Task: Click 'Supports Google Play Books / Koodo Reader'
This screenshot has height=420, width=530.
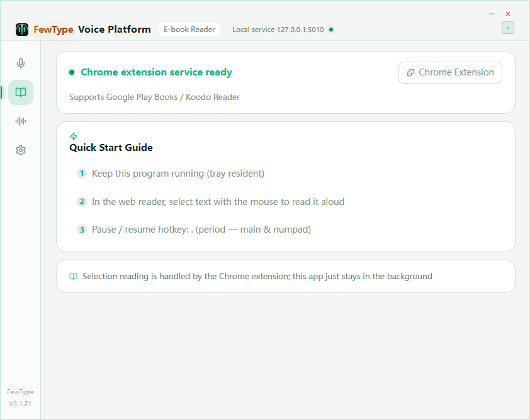Action: (x=154, y=97)
